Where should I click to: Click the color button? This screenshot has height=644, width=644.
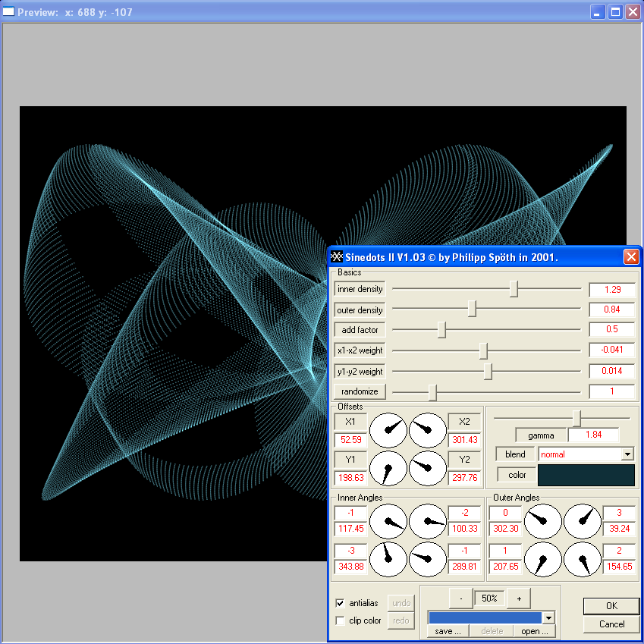[517, 475]
